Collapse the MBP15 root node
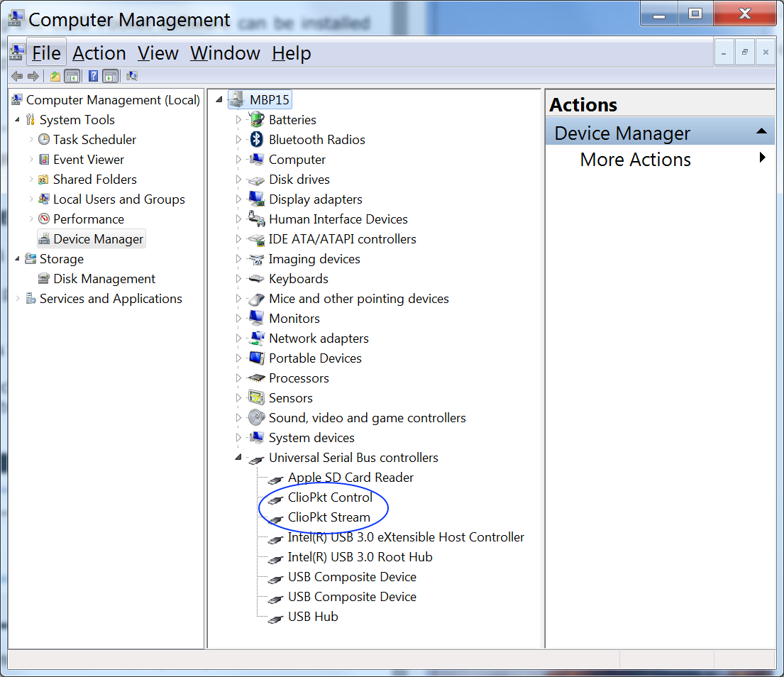This screenshot has height=677, width=784. pos(219,99)
